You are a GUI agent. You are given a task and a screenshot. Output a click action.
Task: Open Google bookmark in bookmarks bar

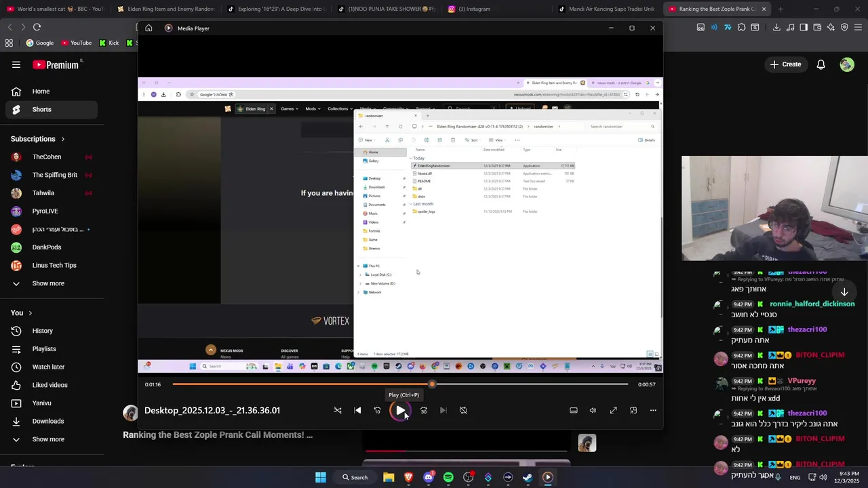coord(40,43)
